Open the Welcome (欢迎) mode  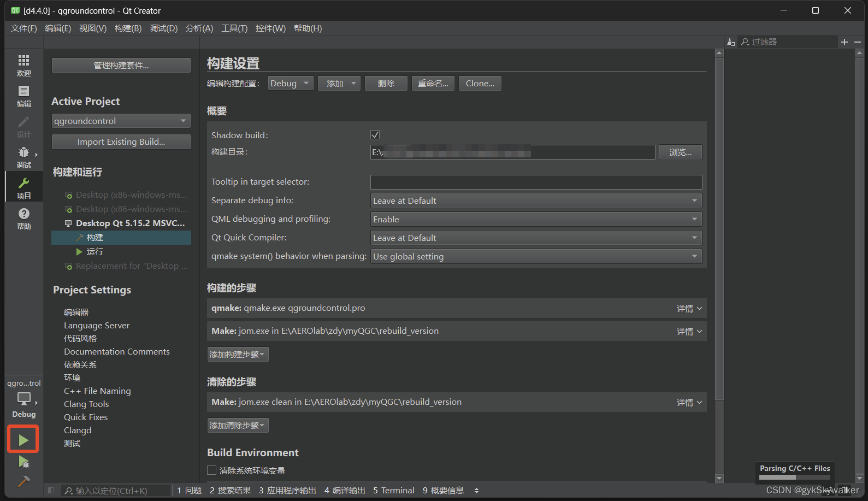(x=23, y=66)
